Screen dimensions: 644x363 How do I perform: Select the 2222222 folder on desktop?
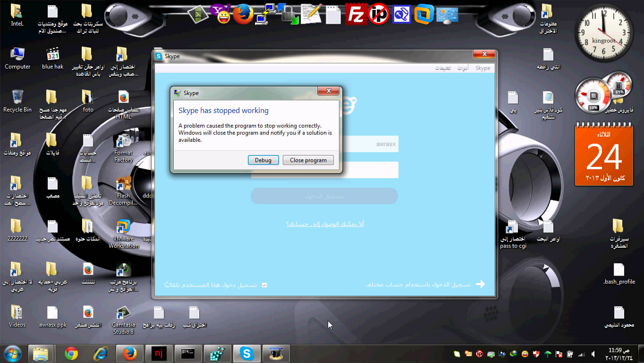(17, 230)
